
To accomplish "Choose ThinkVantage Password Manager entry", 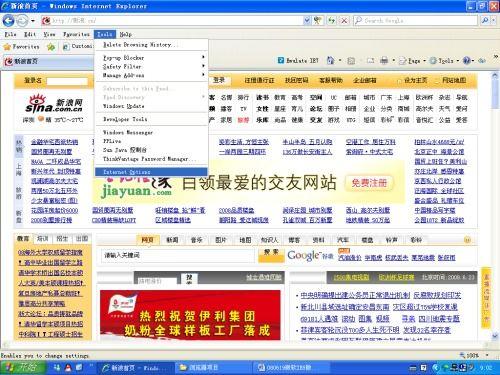I will [151, 159].
